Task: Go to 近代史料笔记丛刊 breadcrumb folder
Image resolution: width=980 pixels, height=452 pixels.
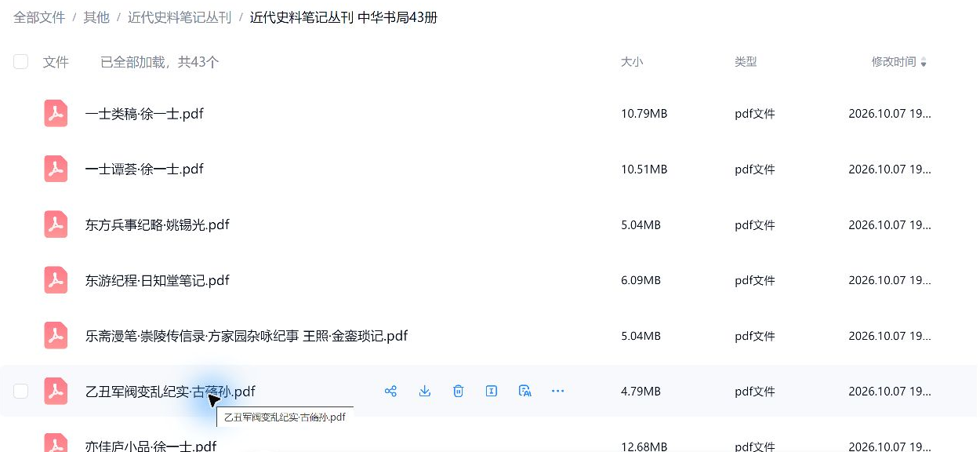Action: coord(180,17)
